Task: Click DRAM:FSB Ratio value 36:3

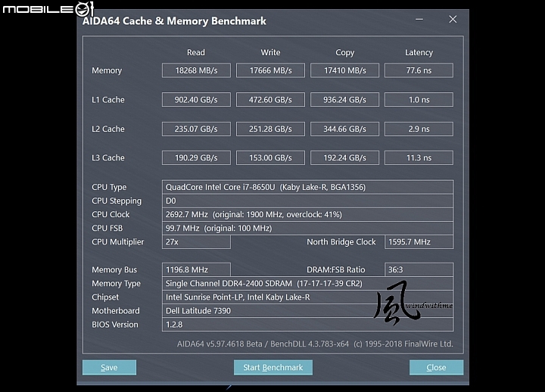Action: click(419, 269)
